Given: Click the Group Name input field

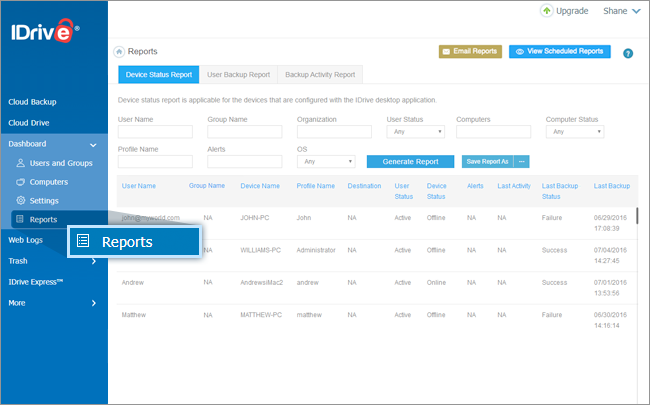Looking at the screenshot, I should (245, 132).
